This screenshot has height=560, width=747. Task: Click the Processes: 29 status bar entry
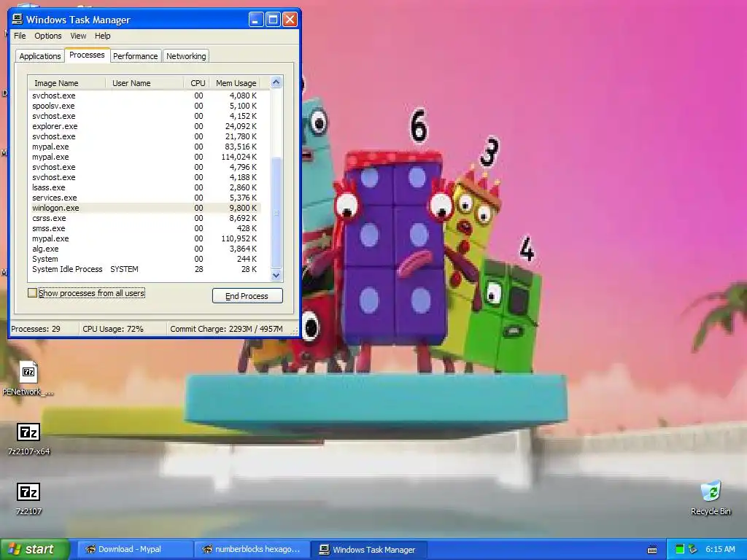tap(44, 329)
